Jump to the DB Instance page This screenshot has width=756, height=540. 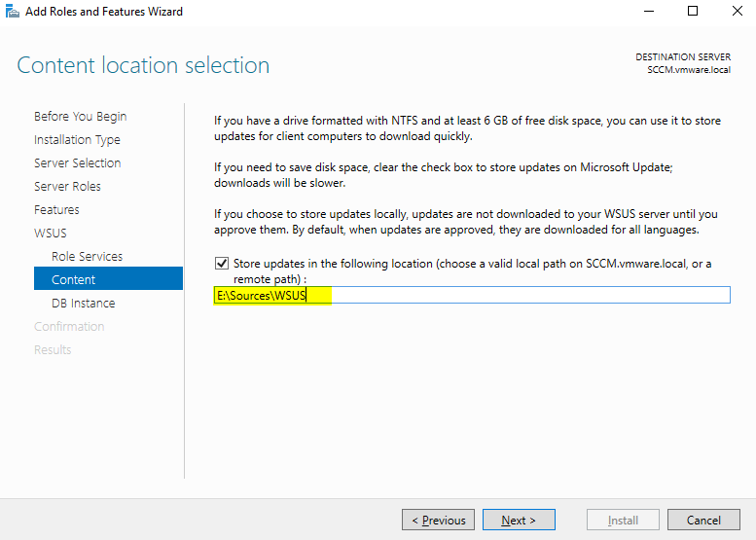[x=83, y=303]
